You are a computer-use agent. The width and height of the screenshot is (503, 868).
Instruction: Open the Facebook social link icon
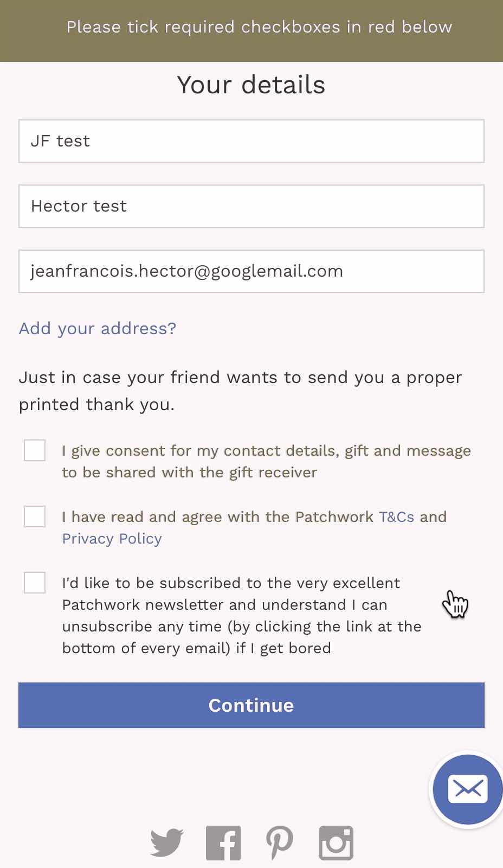tap(223, 843)
